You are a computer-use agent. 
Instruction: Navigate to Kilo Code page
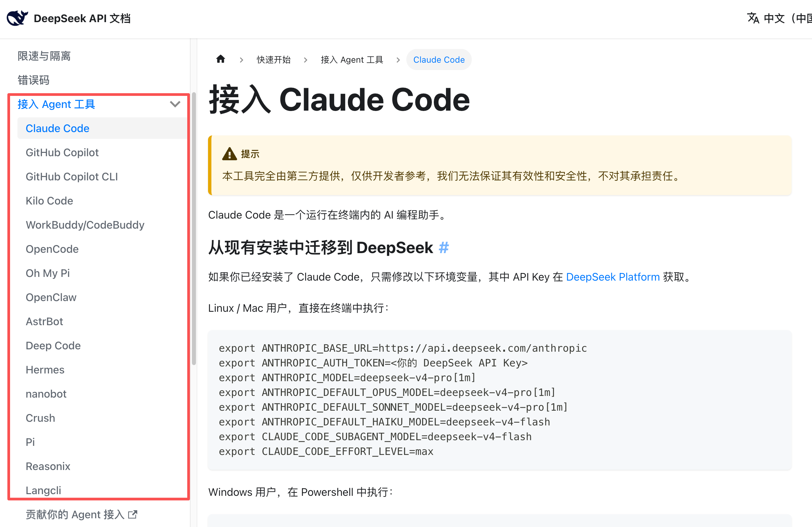(49, 201)
